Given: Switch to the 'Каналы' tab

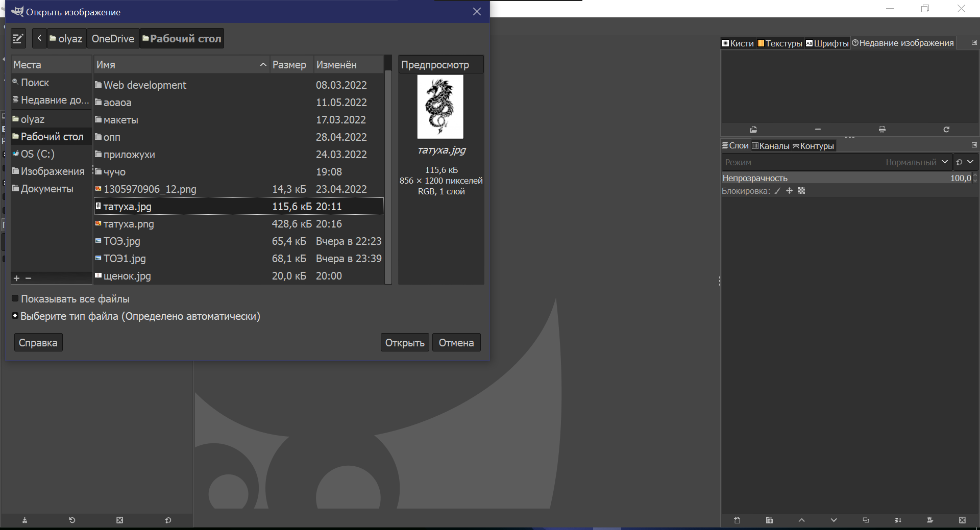Looking at the screenshot, I should click(770, 146).
